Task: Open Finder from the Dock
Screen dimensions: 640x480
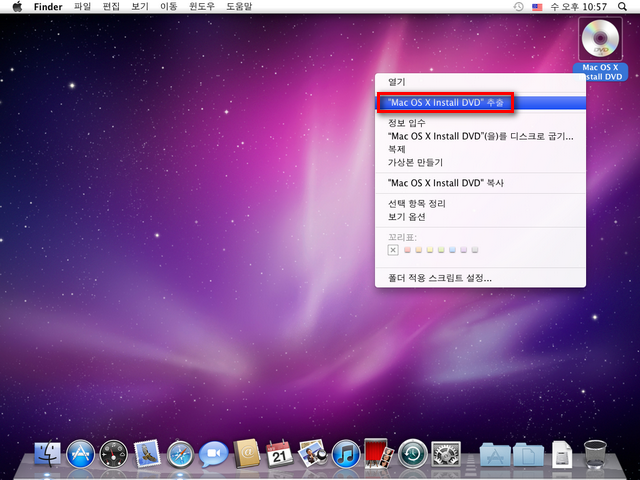Action: pyautogui.click(x=47, y=453)
